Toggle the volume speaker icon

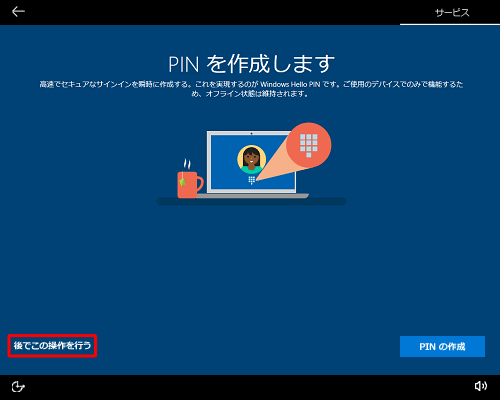coord(481,386)
